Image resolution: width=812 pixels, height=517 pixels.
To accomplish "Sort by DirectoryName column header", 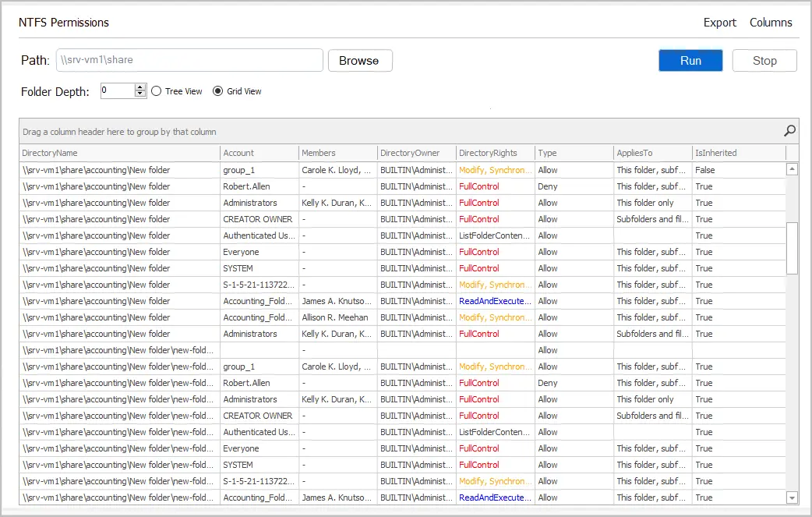I will click(x=119, y=153).
